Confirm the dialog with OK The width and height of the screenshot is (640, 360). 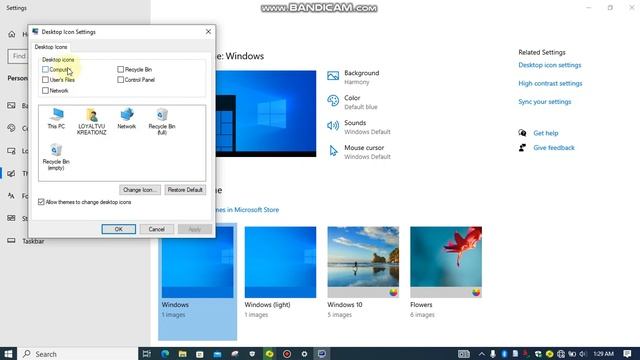point(118,229)
